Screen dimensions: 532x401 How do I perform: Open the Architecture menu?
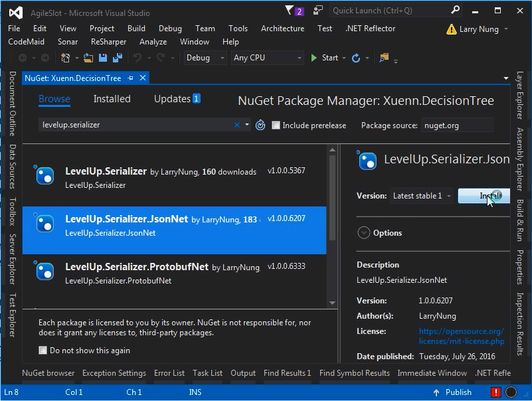(x=282, y=29)
